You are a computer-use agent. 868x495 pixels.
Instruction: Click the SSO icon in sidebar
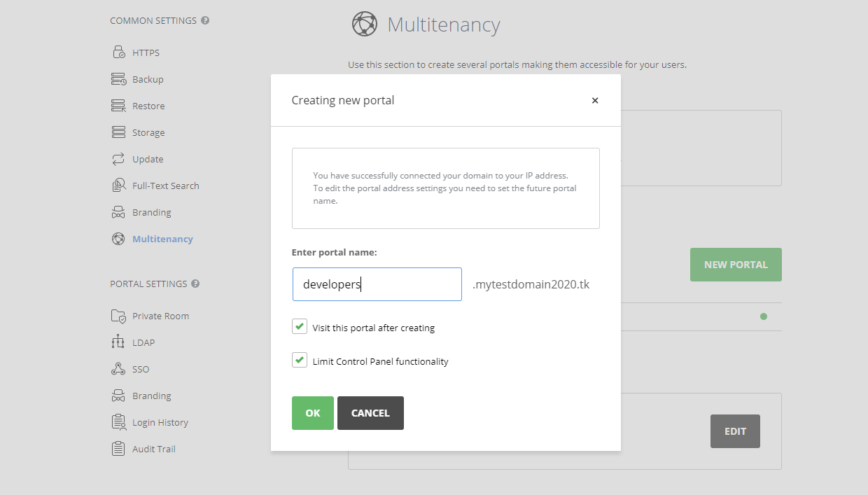point(118,369)
